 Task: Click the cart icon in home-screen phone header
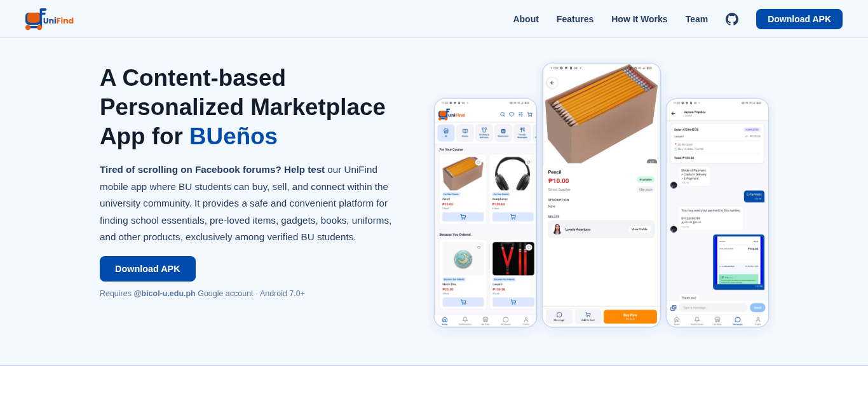[530, 114]
